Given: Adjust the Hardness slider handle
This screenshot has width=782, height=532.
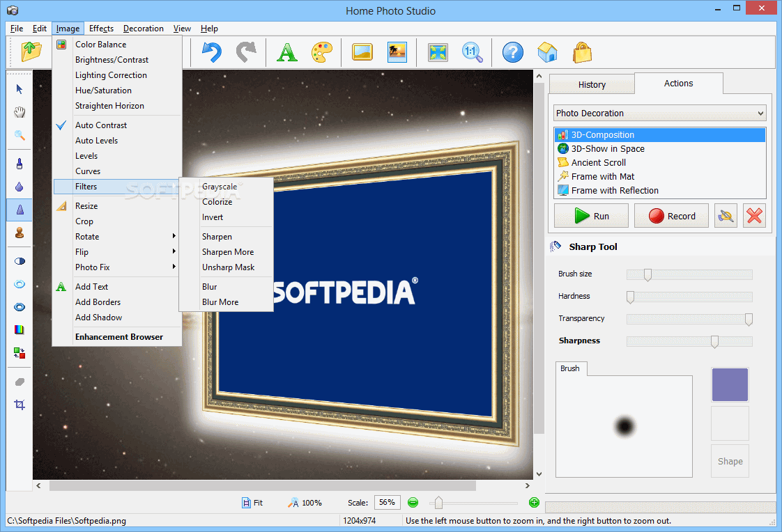Looking at the screenshot, I should click(630, 297).
